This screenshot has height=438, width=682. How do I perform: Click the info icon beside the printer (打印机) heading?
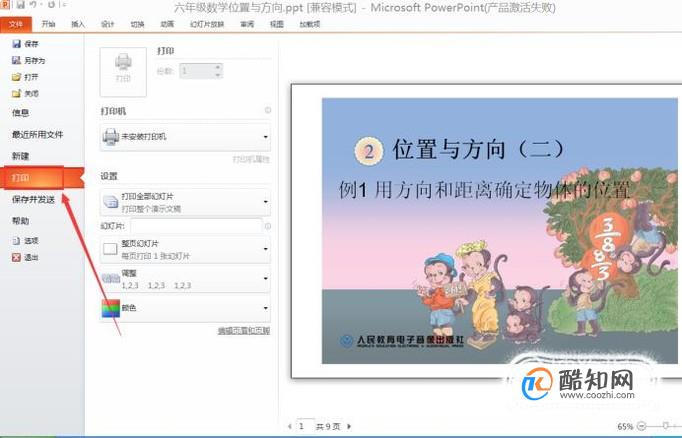(x=268, y=110)
